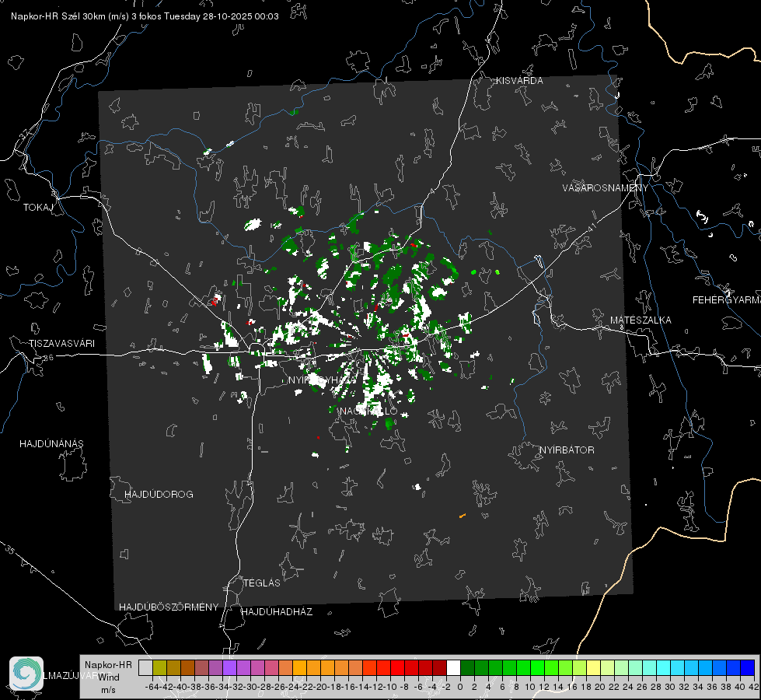Click the HAJDÚBÖSZÖRMÉNY city label
The width and height of the screenshot is (761, 700).
tap(169, 607)
